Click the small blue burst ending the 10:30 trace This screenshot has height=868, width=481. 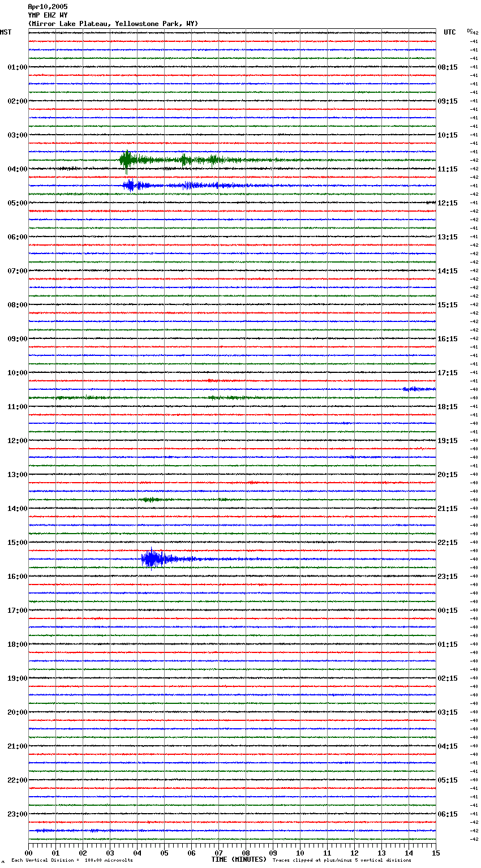point(419,389)
